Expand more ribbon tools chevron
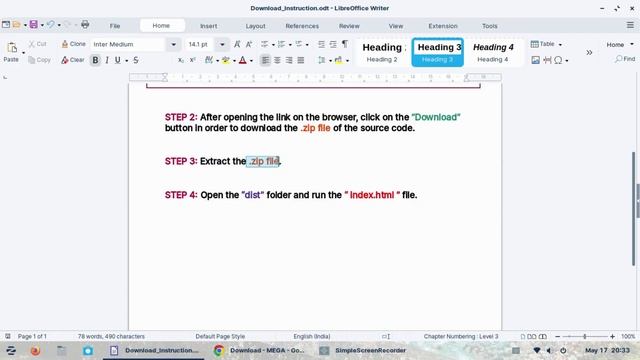 [x=589, y=52]
